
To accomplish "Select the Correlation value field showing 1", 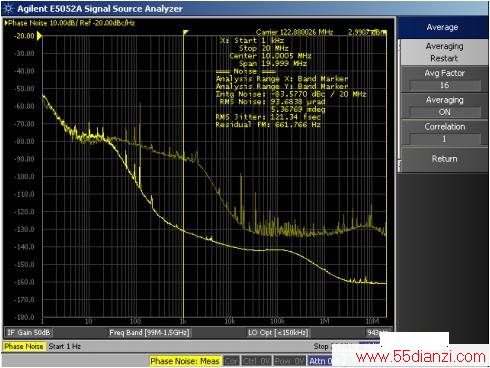I will [x=445, y=139].
